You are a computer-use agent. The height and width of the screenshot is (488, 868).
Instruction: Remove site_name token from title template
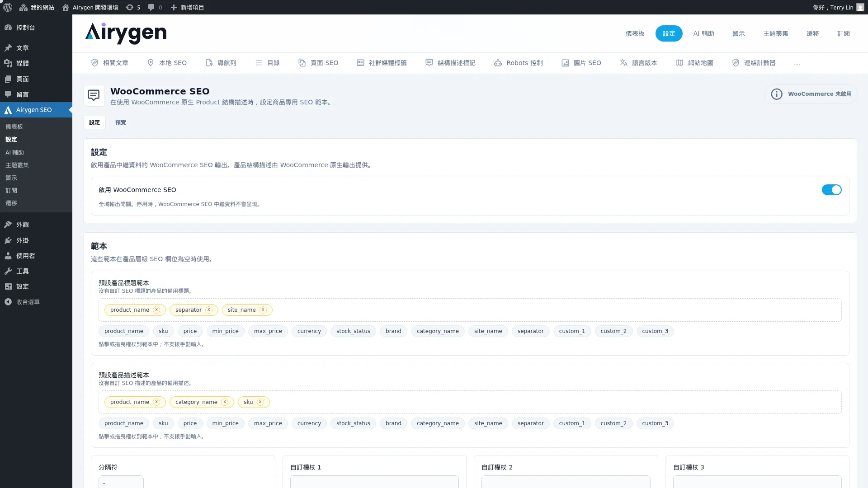[263, 310]
